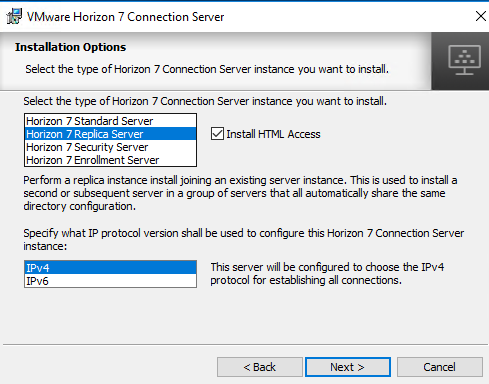Click the IPv4 protocol explanation text
Viewport: 489px width, 384px height.
click(x=327, y=274)
